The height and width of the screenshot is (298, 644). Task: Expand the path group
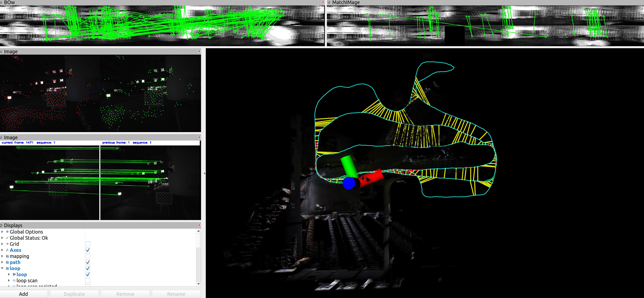click(x=2, y=262)
